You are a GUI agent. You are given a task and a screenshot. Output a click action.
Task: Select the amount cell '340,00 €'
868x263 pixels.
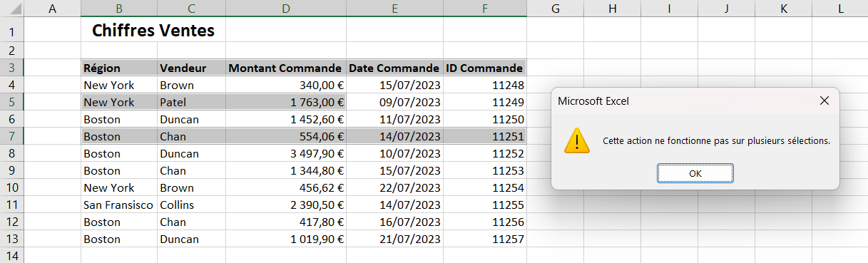(286, 85)
